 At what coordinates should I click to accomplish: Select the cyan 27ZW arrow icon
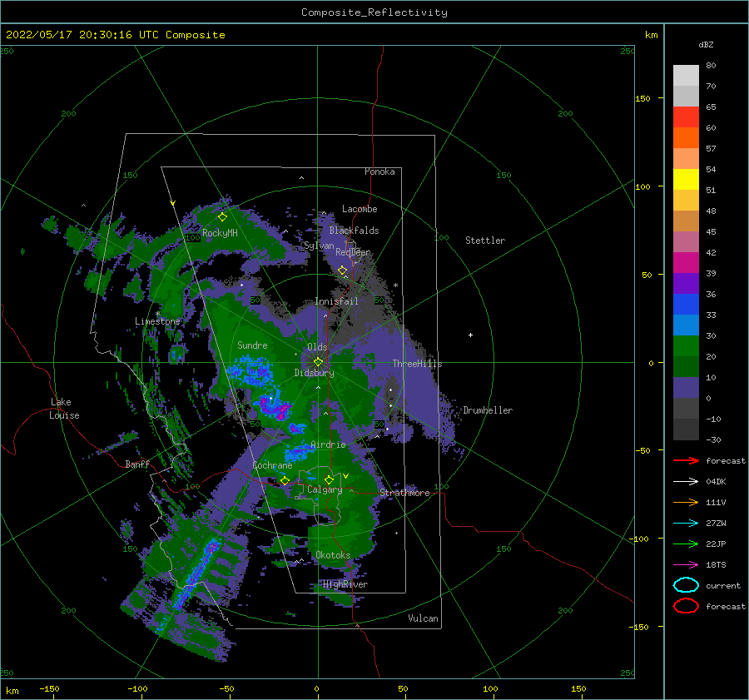686,524
